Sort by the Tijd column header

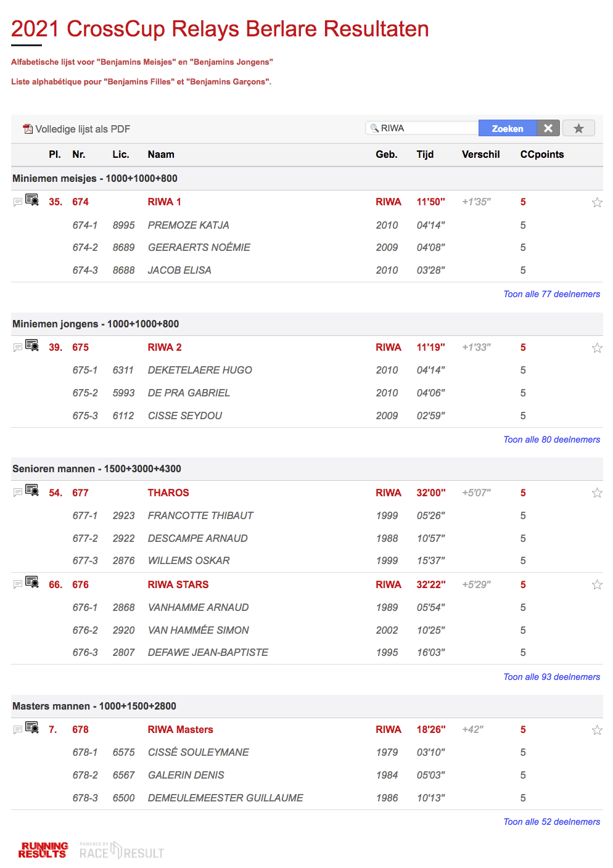pos(425,155)
